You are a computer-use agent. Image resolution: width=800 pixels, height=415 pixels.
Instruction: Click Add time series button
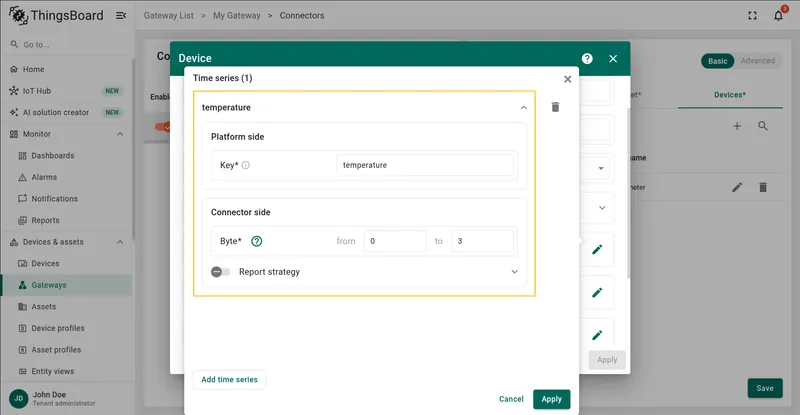click(x=230, y=380)
